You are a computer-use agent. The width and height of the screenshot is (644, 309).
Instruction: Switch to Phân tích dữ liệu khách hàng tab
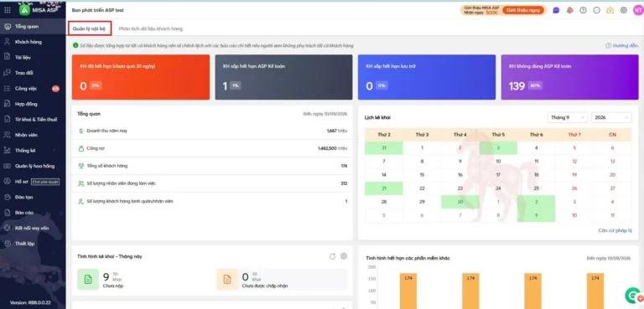pyautogui.click(x=151, y=29)
